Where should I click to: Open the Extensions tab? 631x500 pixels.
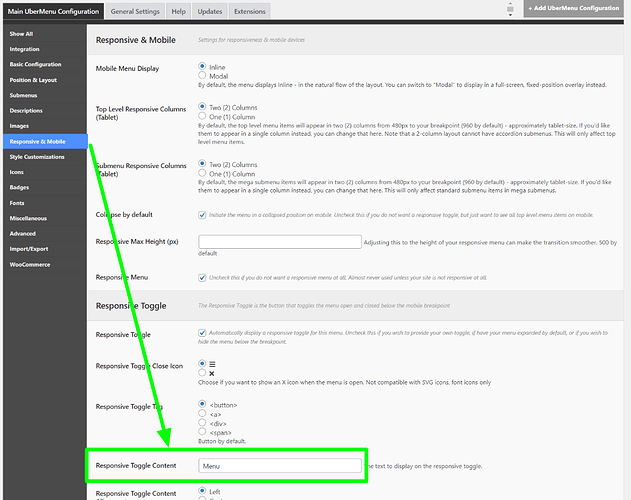pos(250,11)
